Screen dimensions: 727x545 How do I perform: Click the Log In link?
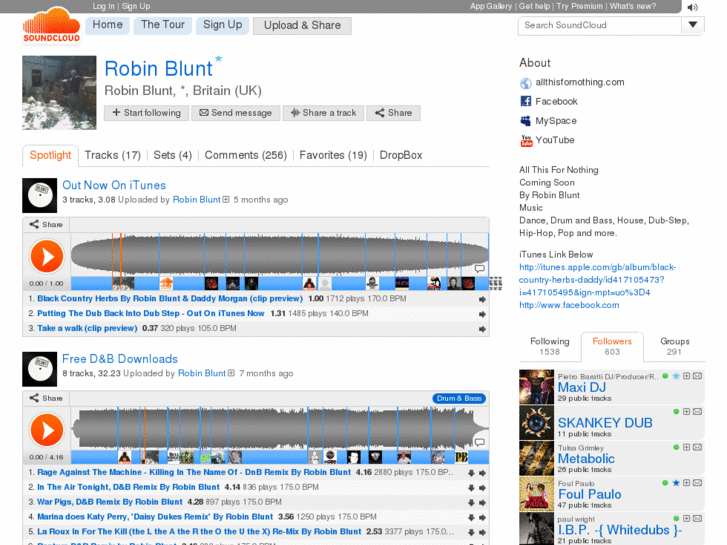[x=103, y=6]
